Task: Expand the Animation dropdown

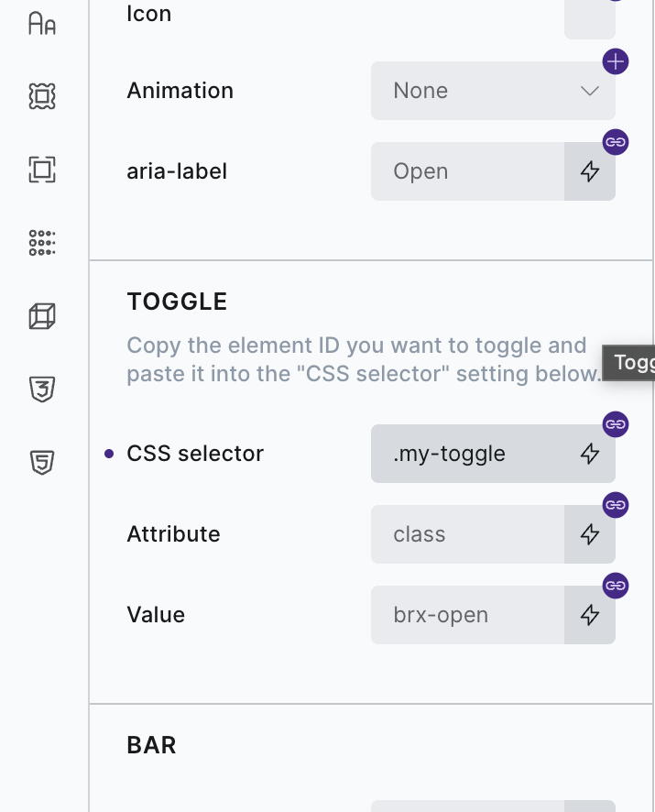Action: tap(493, 91)
